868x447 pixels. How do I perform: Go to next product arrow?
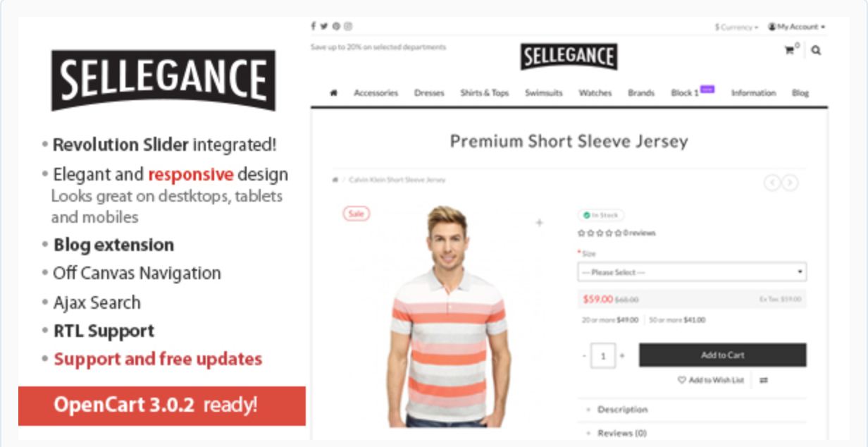tap(790, 183)
